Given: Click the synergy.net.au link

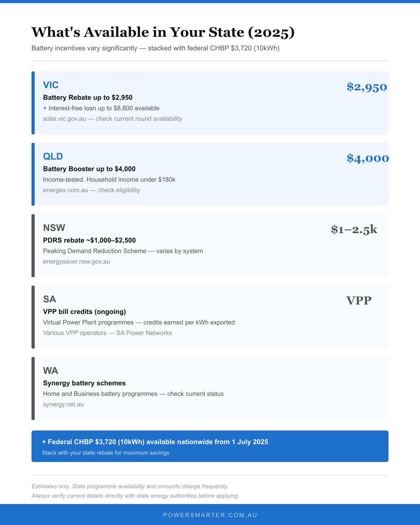Looking at the screenshot, I should coord(63,404).
